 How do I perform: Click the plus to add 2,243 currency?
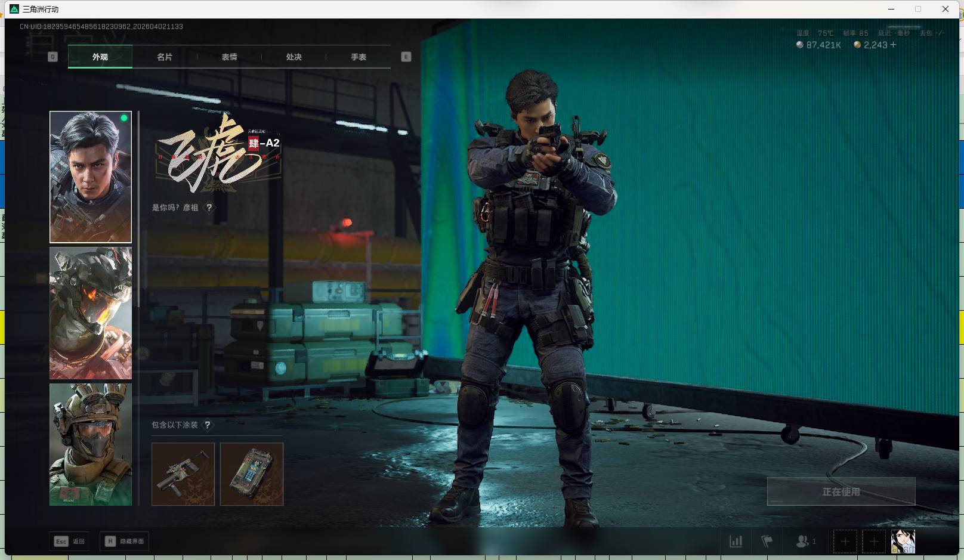coord(893,45)
